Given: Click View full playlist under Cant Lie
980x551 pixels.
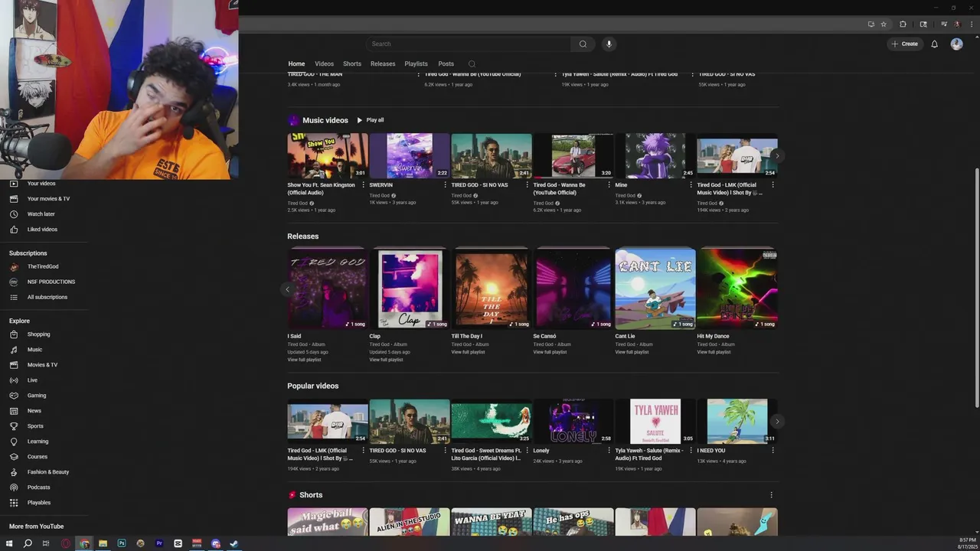Looking at the screenshot, I should click(x=632, y=352).
